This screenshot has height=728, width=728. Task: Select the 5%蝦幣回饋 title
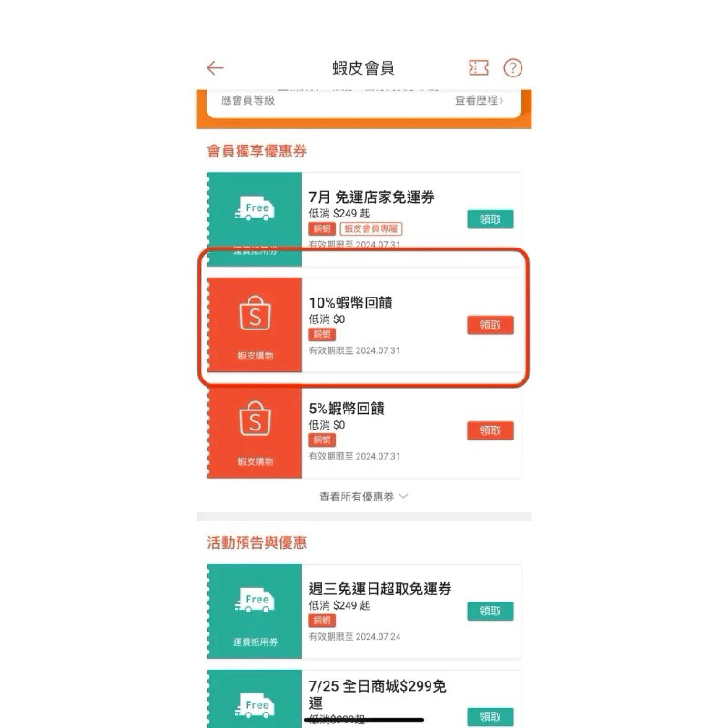click(347, 409)
